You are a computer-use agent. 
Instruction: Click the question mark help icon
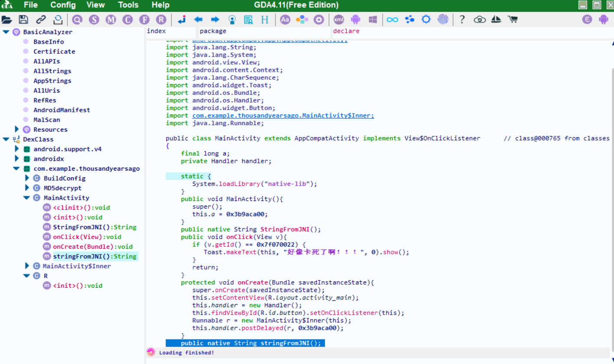tap(462, 19)
